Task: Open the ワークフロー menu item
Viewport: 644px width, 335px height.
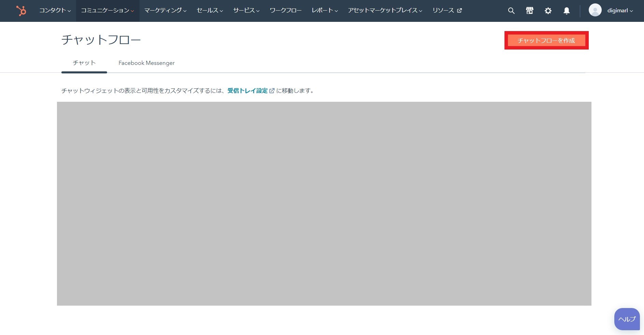Action: [286, 11]
